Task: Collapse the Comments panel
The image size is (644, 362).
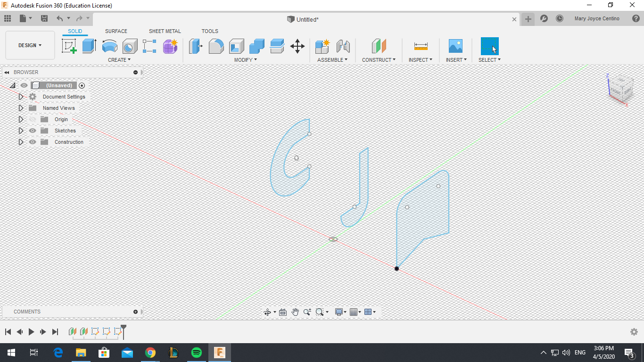Action: coord(136,312)
